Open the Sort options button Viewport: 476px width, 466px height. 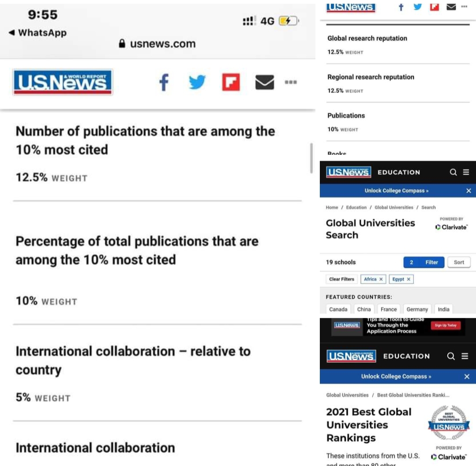tap(459, 262)
